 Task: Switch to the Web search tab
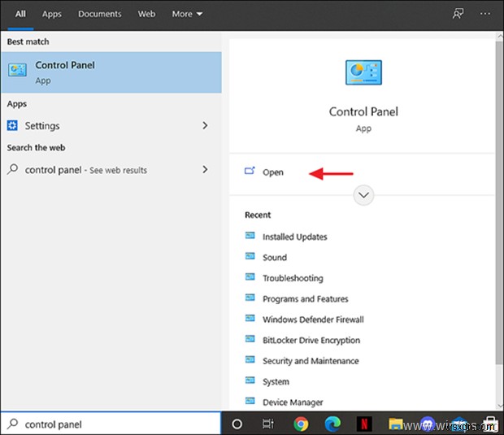pyautogui.click(x=146, y=14)
